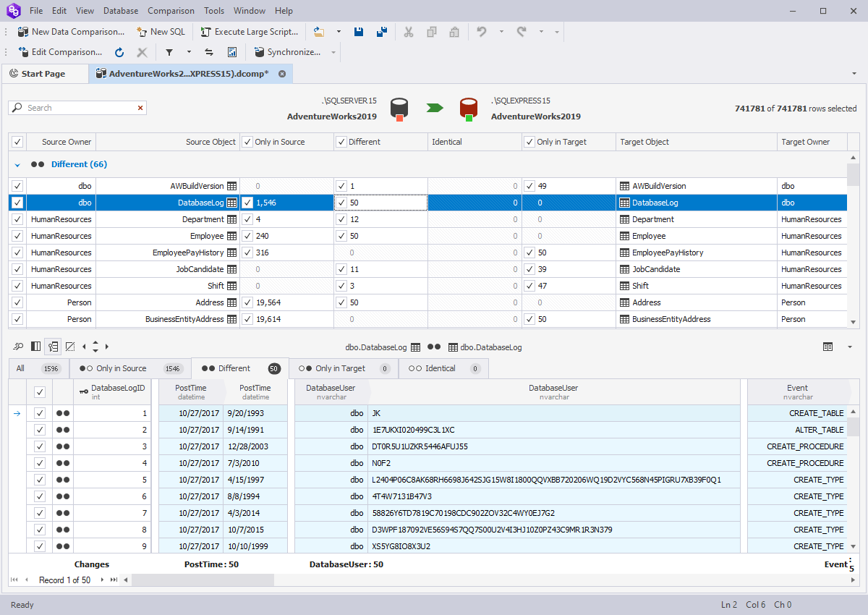Collapse the Different (66) group
Viewport: 868px width, 615px height.
point(17,165)
